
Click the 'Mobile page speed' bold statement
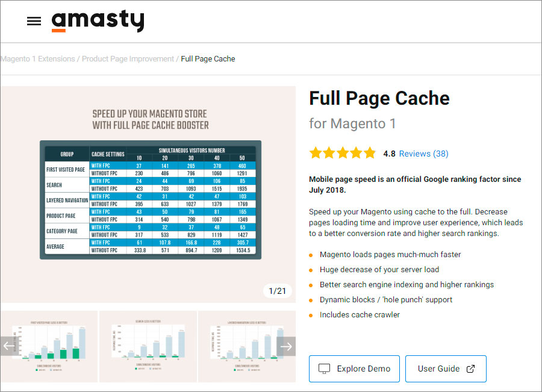[415, 185]
